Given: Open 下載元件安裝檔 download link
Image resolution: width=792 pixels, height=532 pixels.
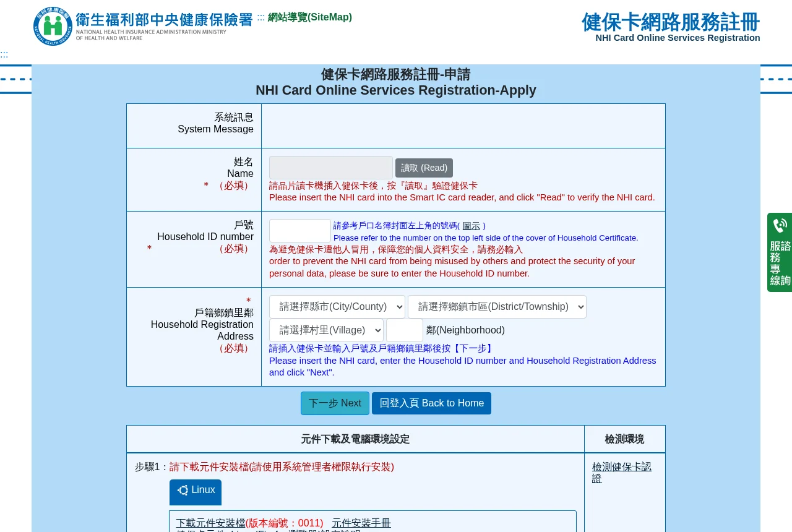Looking at the screenshot, I should [210, 523].
